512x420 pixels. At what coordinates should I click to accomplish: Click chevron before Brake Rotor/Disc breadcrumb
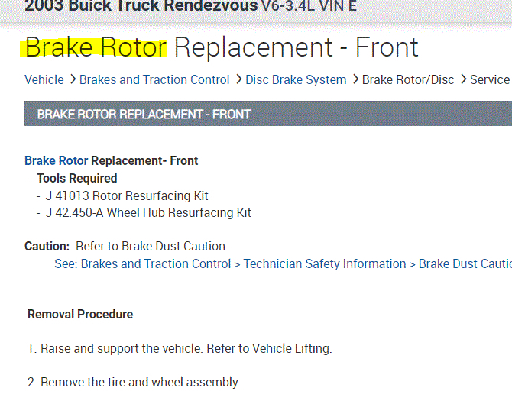tap(355, 79)
